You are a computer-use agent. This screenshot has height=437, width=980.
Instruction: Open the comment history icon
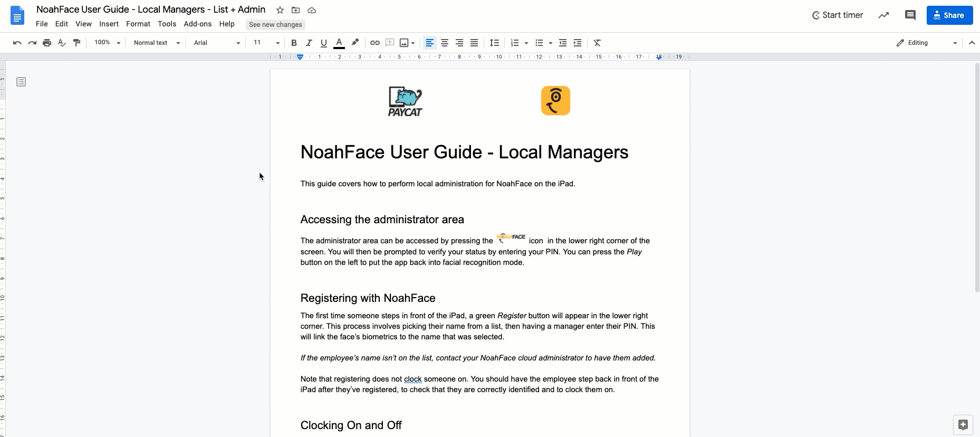(x=910, y=15)
